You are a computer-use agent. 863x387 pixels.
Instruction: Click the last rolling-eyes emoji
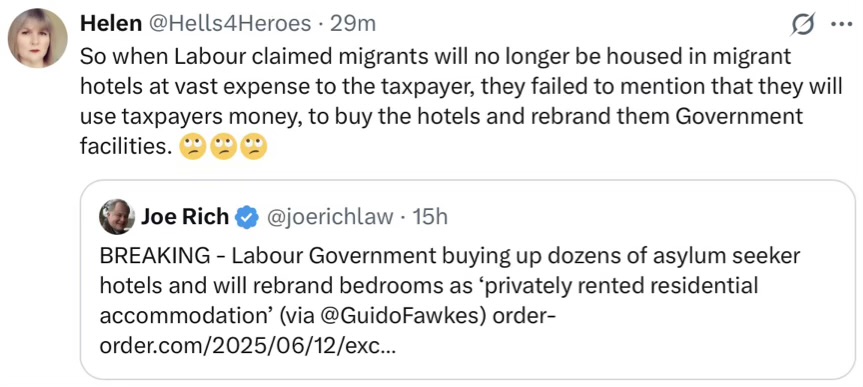click(254, 147)
